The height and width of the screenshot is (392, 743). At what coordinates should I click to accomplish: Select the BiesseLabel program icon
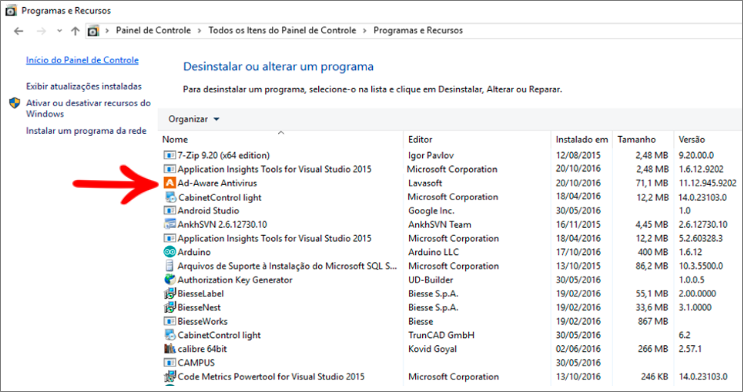click(x=169, y=293)
